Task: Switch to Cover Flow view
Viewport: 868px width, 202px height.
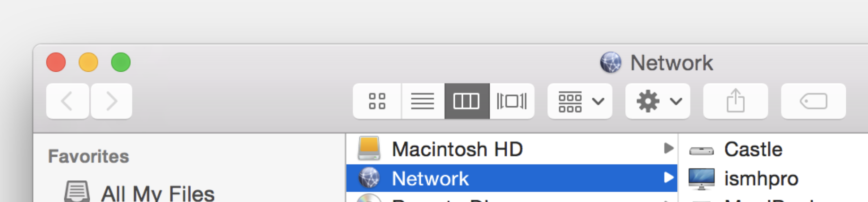Action: tap(512, 101)
